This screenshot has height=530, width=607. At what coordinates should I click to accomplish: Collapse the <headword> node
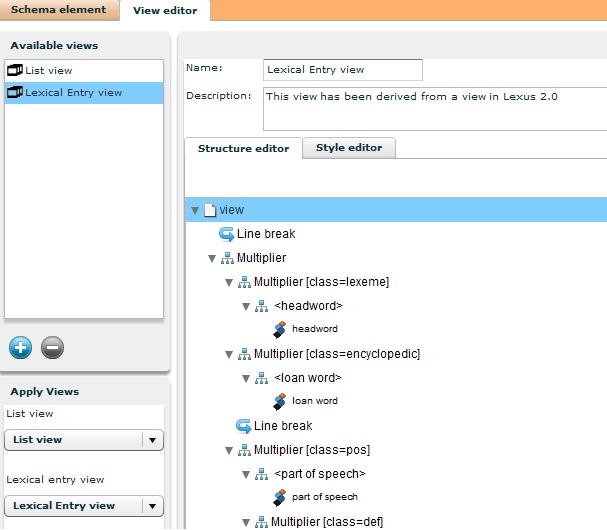(246, 307)
